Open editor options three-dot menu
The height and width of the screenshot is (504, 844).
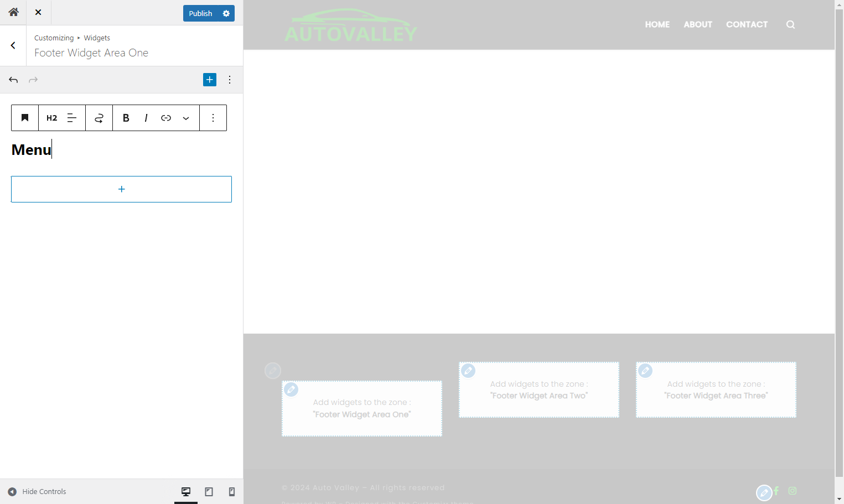(x=230, y=80)
